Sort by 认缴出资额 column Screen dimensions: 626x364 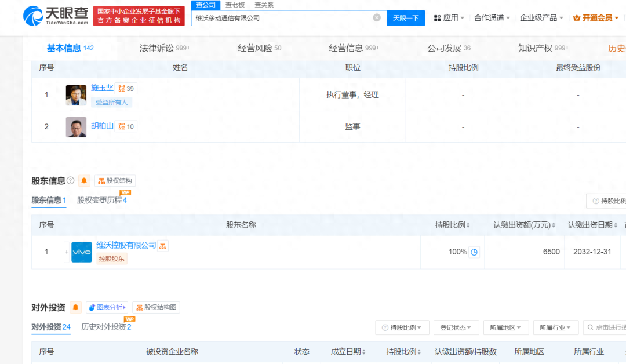525,225
